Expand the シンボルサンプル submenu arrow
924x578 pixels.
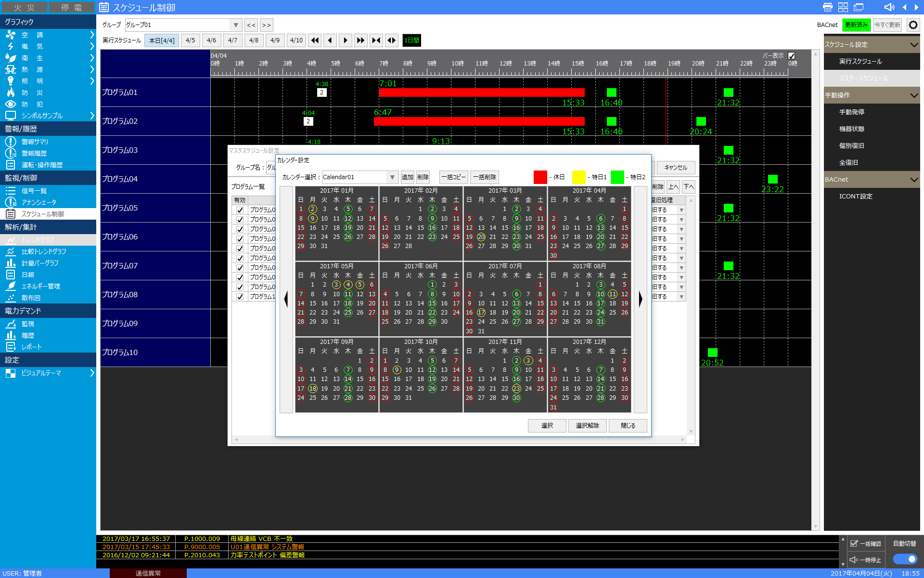point(92,116)
